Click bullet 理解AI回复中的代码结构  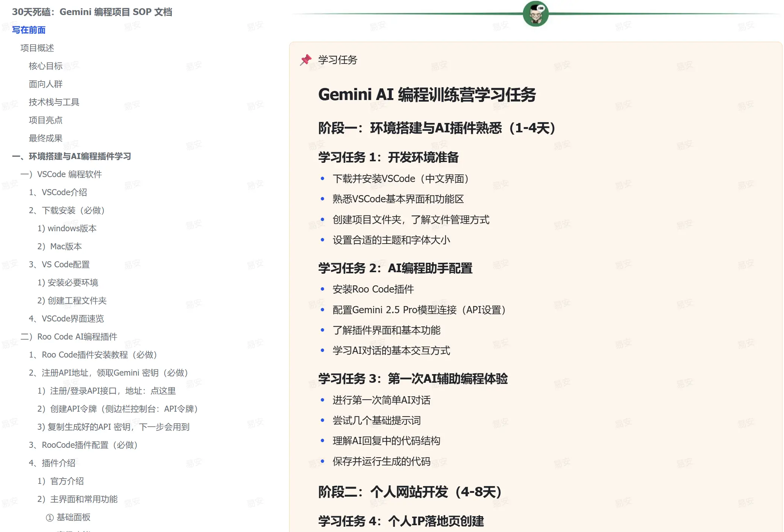coord(387,441)
